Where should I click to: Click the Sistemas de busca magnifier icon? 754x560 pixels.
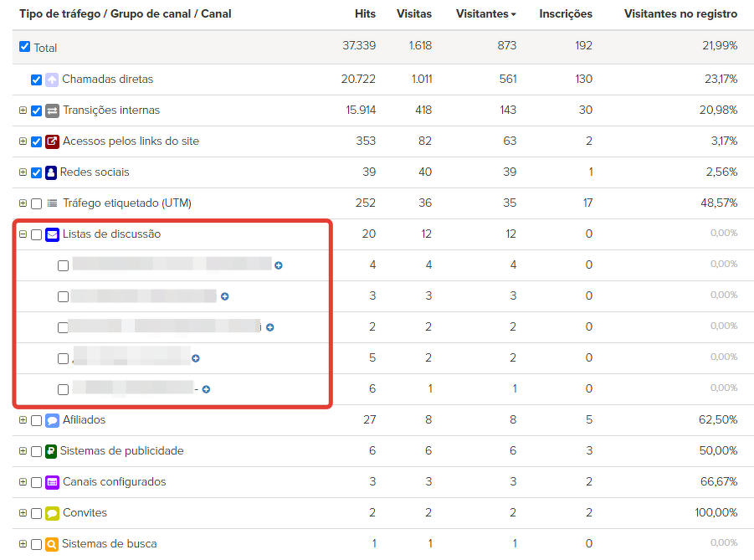tap(52, 544)
